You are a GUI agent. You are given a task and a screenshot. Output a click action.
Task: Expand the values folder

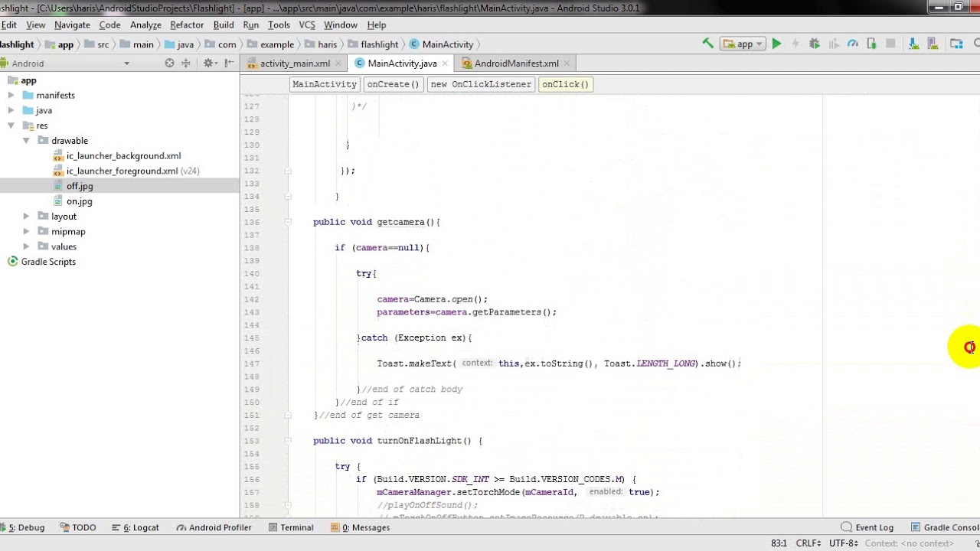(x=26, y=246)
